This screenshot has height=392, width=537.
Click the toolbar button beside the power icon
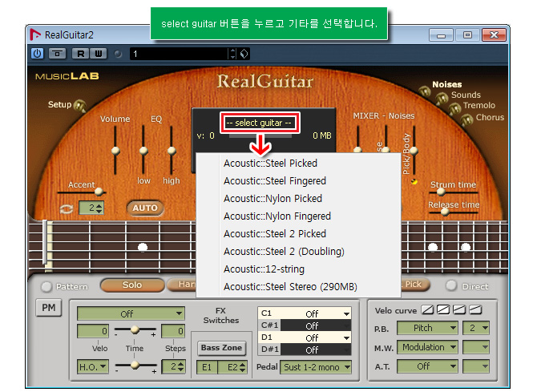pos(57,54)
